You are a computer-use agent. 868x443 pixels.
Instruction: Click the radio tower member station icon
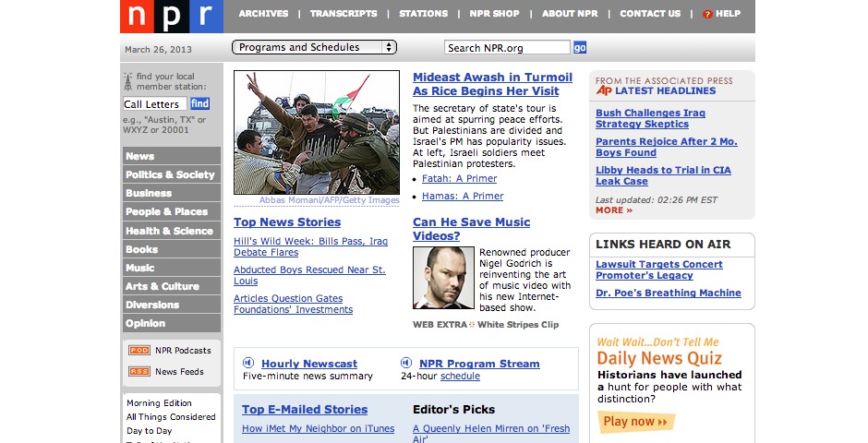pos(127,82)
